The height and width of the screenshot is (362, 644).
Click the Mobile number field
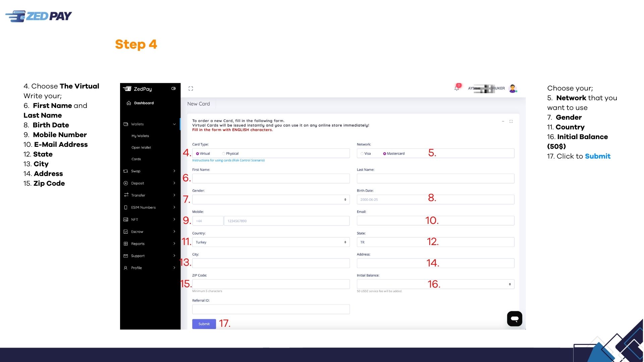pos(287,221)
